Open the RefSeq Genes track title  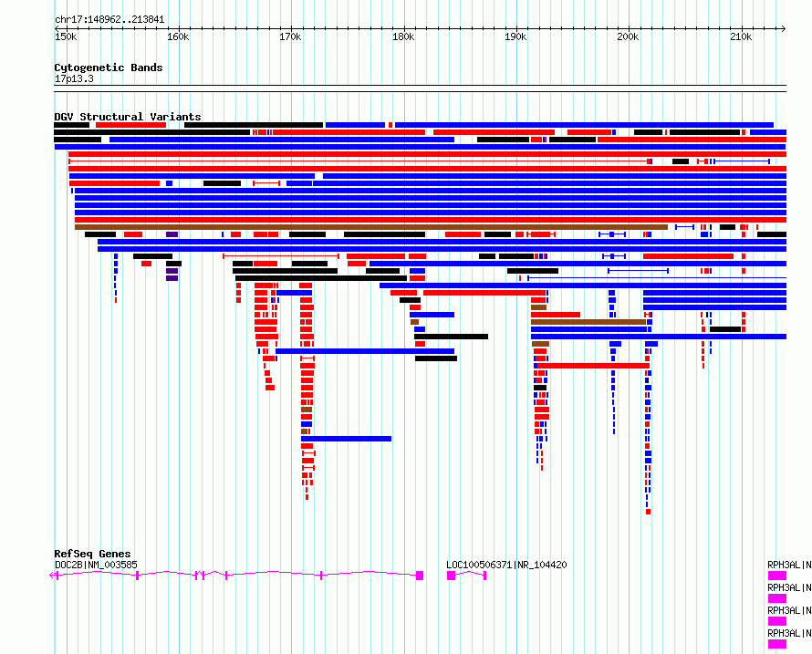(92, 554)
